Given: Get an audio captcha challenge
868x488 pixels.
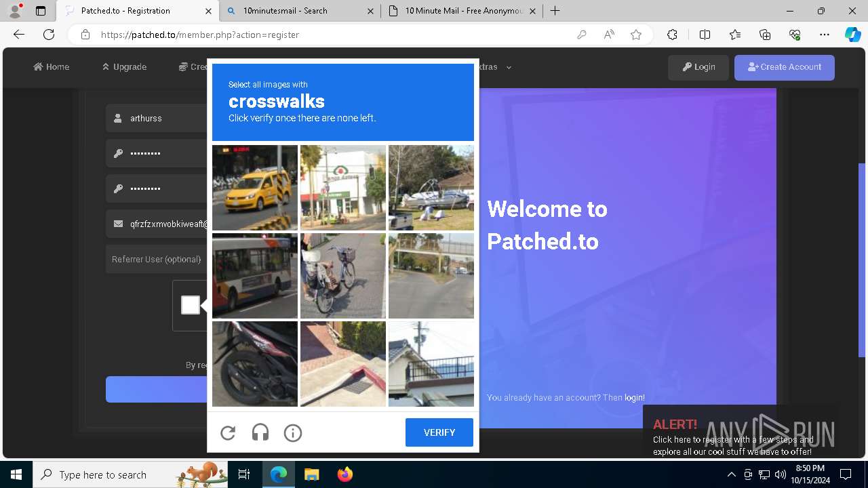Looking at the screenshot, I should click(x=260, y=432).
